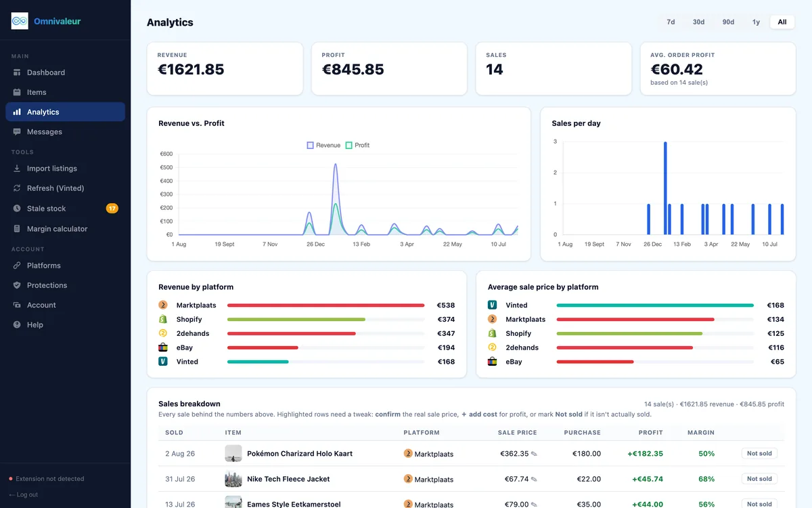Click Pokémon Charizard item thumbnail
812x508 pixels.
pos(233,454)
